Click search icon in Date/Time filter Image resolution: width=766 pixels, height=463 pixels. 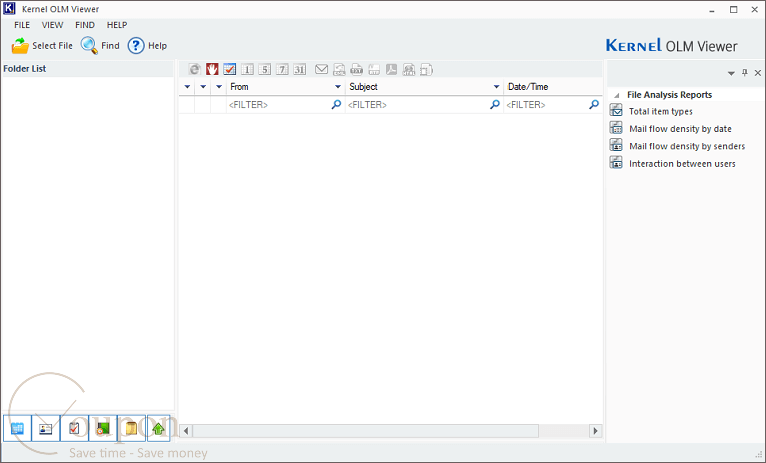pos(594,105)
